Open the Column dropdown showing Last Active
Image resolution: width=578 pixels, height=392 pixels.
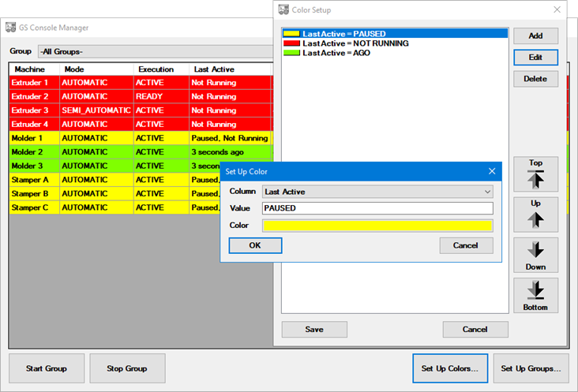click(x=377, y=192)
